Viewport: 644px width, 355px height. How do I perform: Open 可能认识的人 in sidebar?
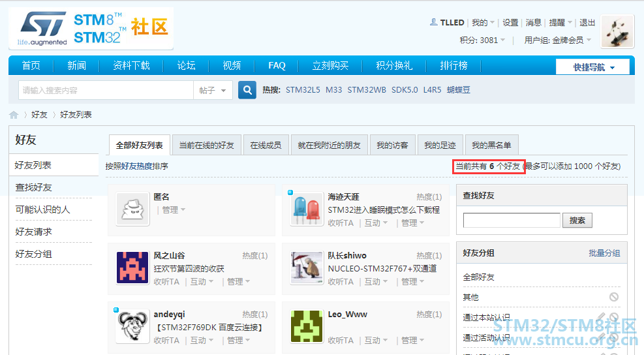[42, 209]
